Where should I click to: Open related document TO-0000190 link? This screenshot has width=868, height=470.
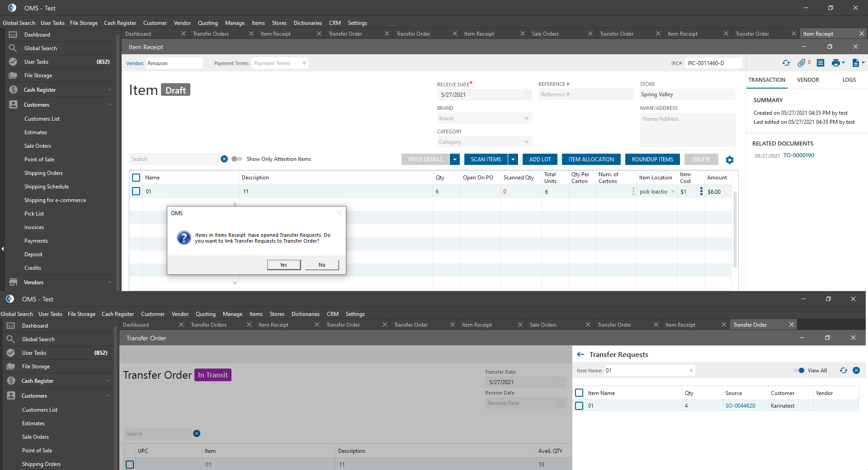pyautogui.click(x=798, y=155)
